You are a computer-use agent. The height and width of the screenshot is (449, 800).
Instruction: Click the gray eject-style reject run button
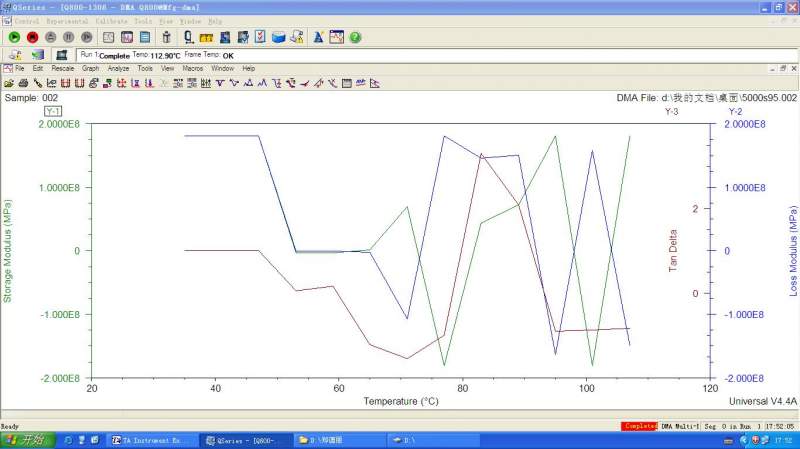[51, 37]
